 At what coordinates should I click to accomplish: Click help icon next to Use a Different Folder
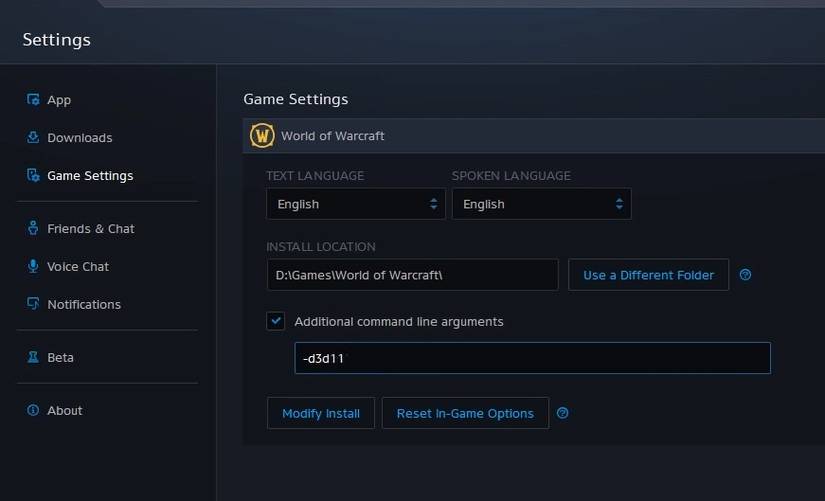tap(745, 275)
